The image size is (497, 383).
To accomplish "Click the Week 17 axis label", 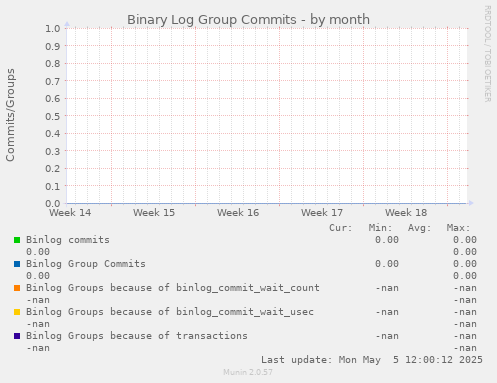I will point(322,213).
